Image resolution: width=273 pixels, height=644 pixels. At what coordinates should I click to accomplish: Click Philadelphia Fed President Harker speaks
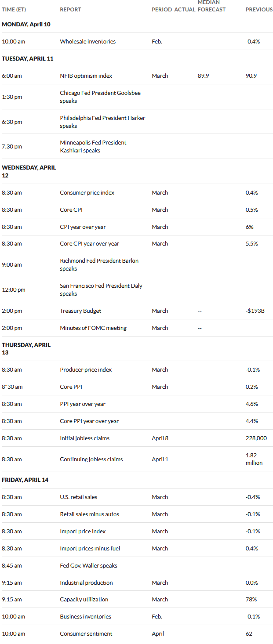(x=102, y=122)
